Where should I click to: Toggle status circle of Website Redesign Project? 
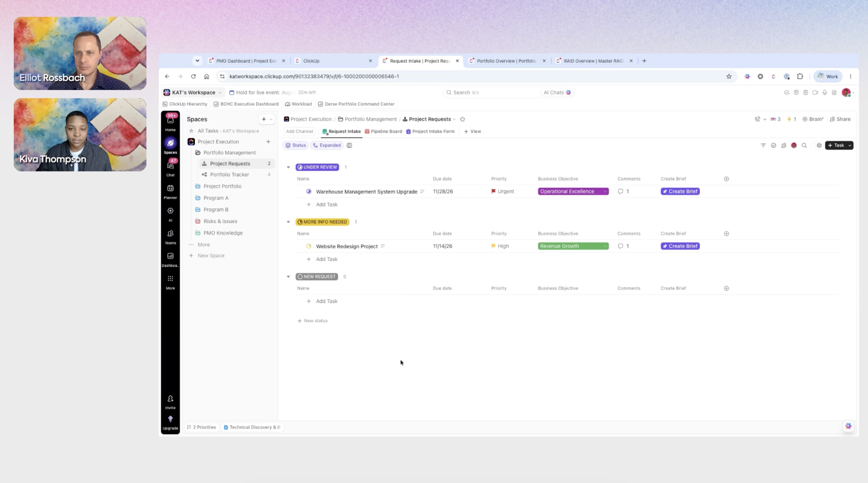coord(309,246)
